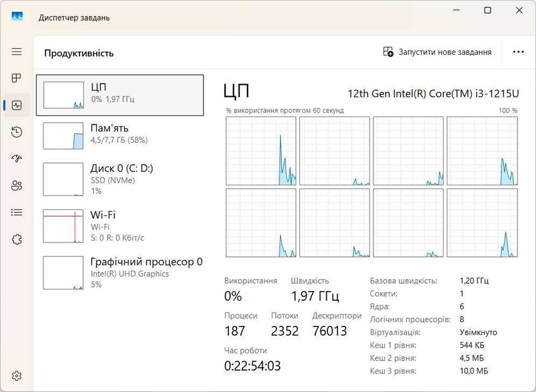
Task: Click the uptime value 0:22:54:03
Action: (x=252, y=366)
